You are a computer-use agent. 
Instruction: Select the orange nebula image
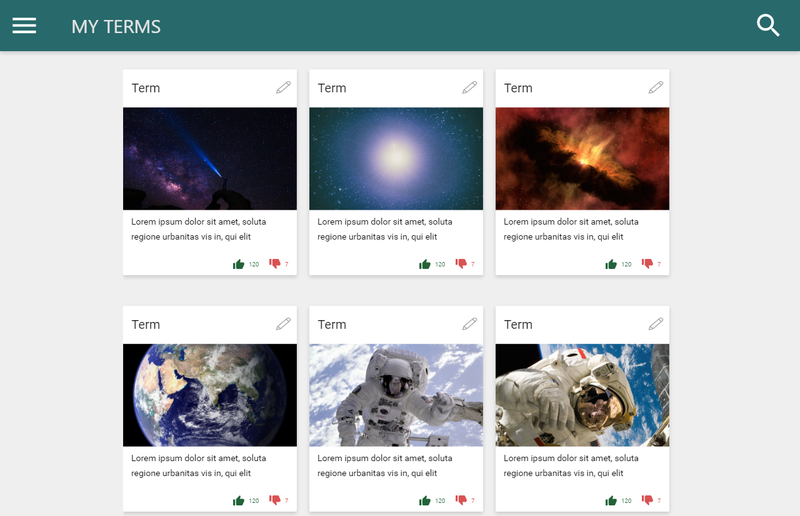tap(582, 159)
